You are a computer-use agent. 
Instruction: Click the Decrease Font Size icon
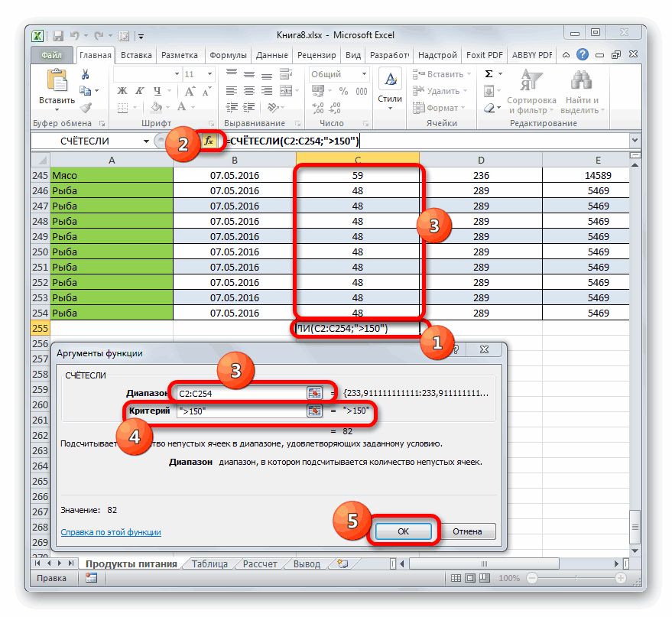click(207, 91)
